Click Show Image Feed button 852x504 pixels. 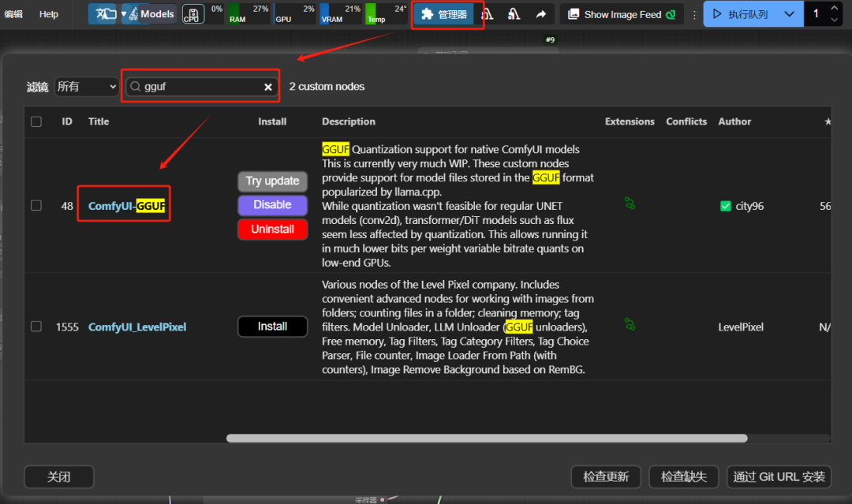(622, 14)
